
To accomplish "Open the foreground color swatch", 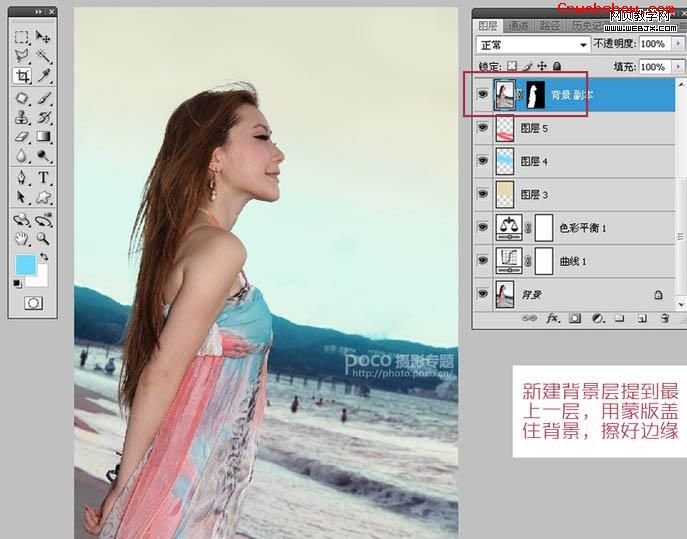I will pyautogui.click(x=26, y=266).
